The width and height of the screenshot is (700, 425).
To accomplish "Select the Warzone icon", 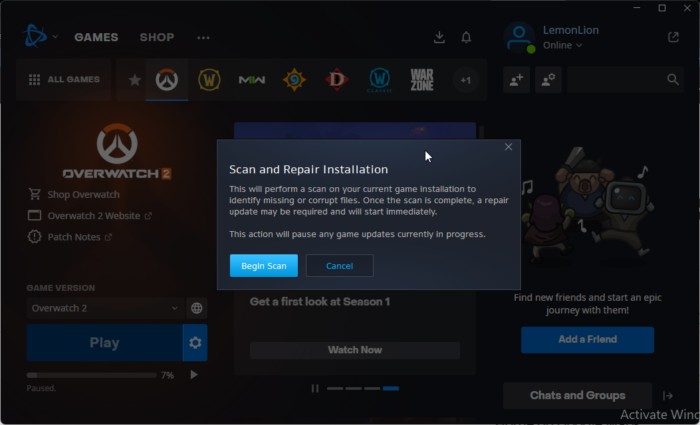I will point(422,80).
